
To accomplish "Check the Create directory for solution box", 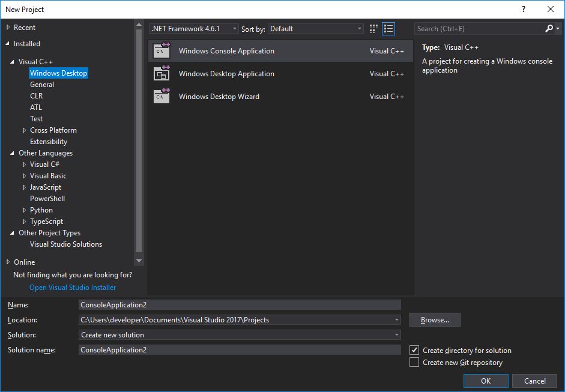I will [414, 350].
